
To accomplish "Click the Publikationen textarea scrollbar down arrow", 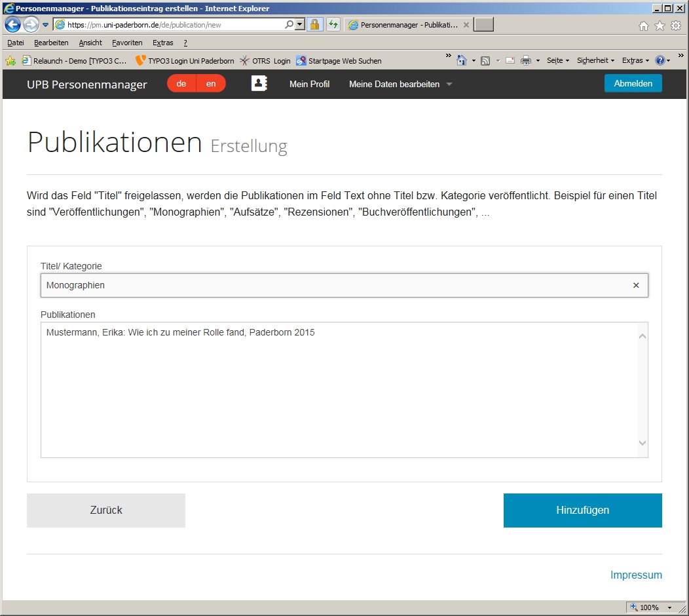I will pos(642,444).
